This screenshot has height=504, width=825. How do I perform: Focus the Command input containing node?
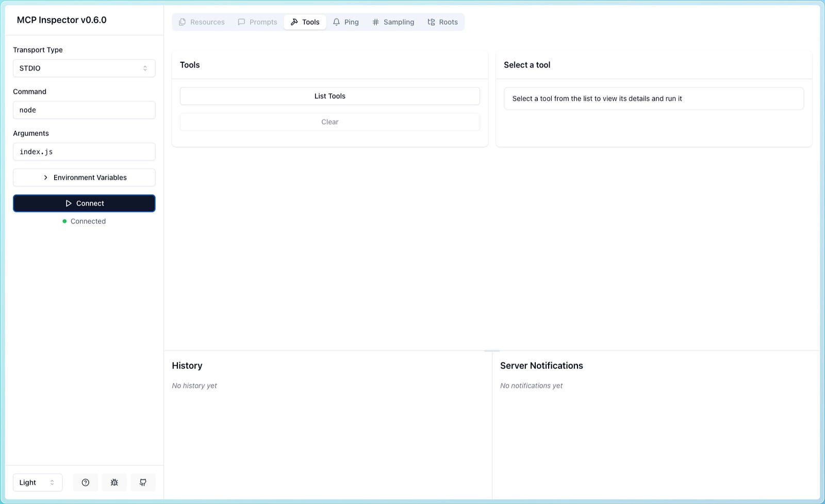coord(84,110)
